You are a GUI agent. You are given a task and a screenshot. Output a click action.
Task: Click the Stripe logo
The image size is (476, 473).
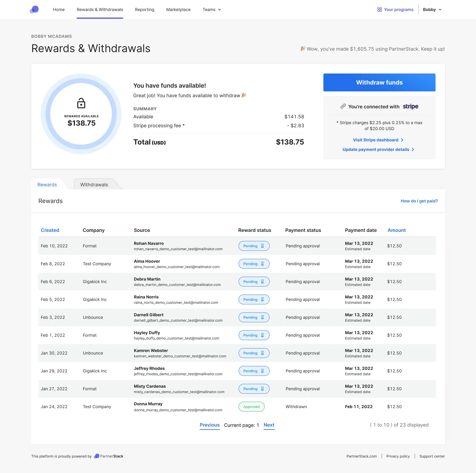click(411, 107)
